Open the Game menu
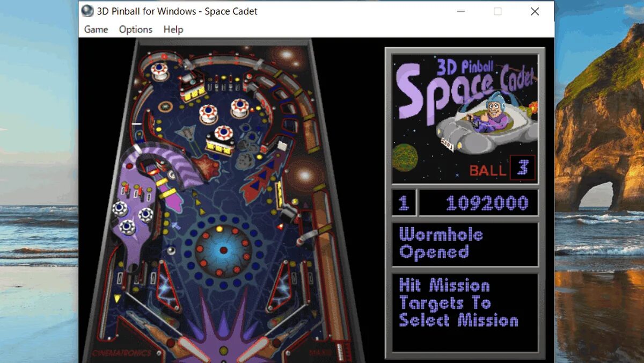644x363 pixels. pyautogui.click(x=96, y=30)
